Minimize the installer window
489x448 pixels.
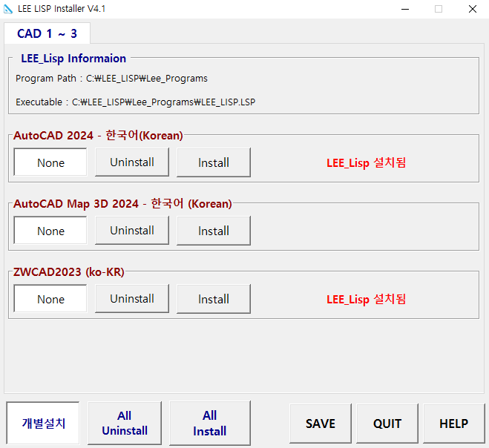405,9
